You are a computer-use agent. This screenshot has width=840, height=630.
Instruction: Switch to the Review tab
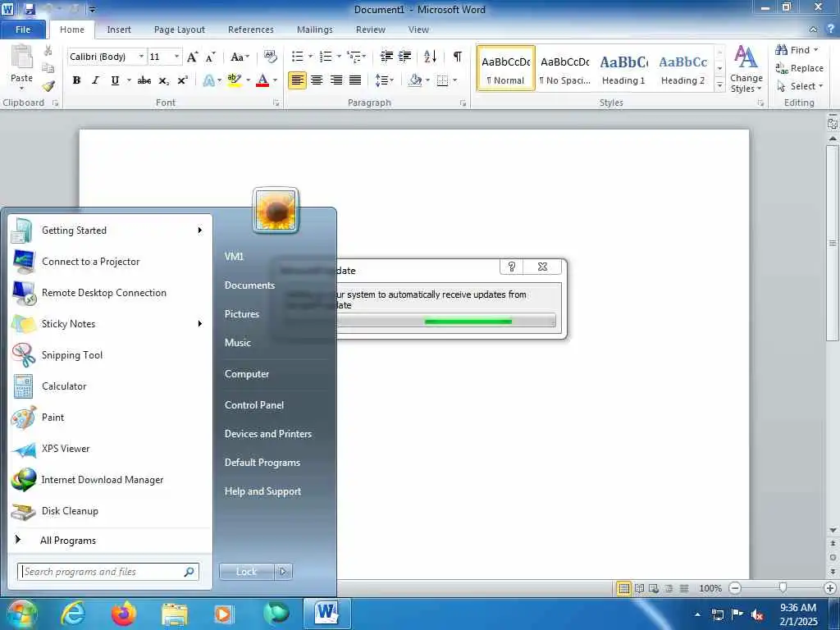[x=370, y=30]
